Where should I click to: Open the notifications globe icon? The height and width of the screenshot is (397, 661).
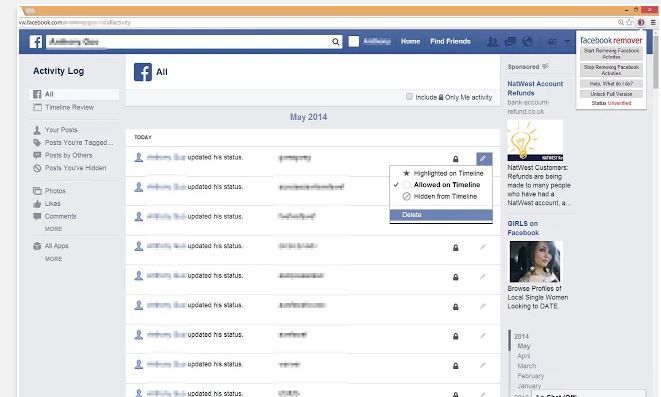(527, 41)
